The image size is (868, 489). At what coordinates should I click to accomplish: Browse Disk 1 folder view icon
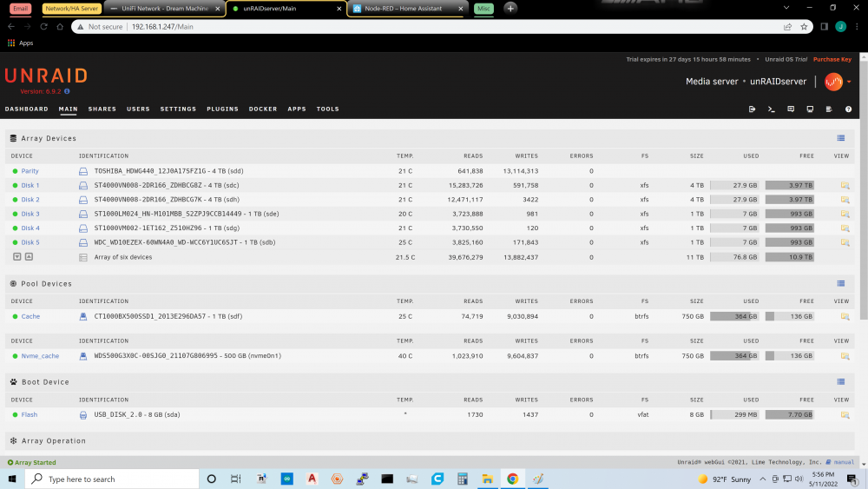845,186
